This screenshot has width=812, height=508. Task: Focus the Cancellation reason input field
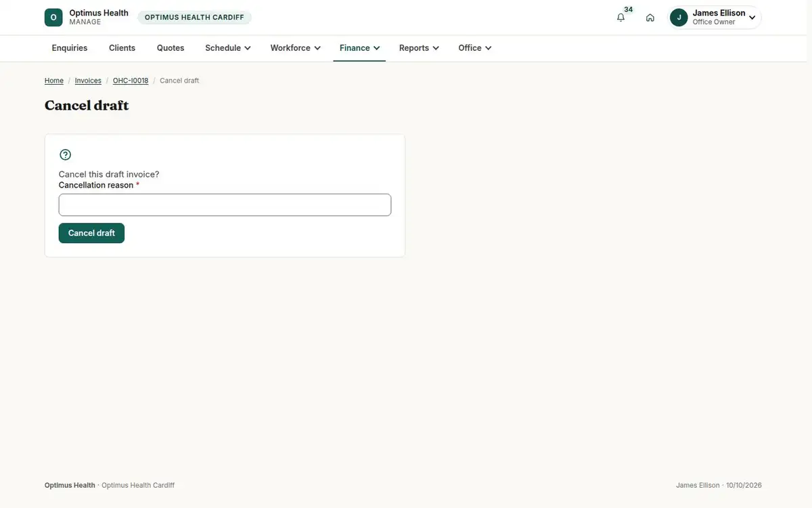[225, 205]
